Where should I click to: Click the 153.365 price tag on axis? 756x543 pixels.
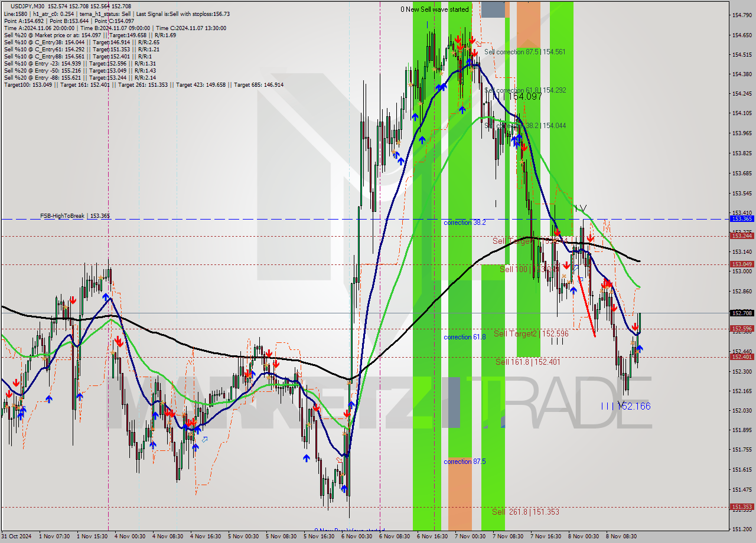[x=742, y=218]
